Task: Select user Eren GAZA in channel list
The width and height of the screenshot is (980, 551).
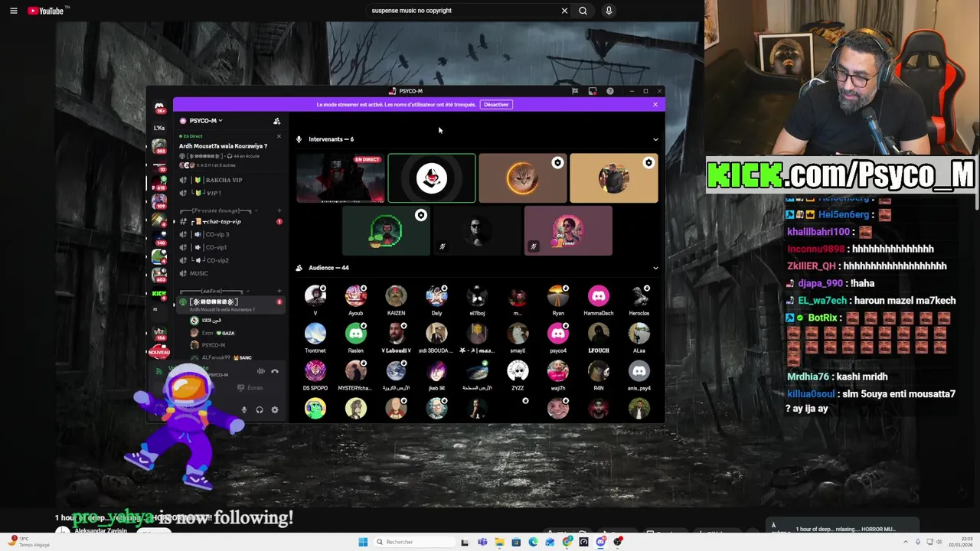Action: tap(218, 333)
